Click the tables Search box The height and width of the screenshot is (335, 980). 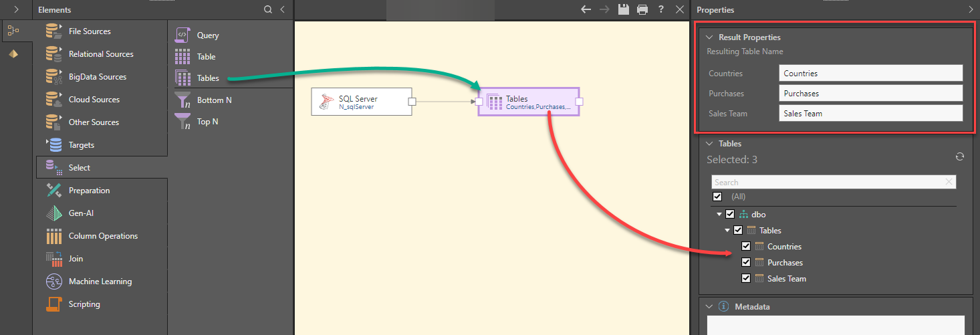point(828,182)
